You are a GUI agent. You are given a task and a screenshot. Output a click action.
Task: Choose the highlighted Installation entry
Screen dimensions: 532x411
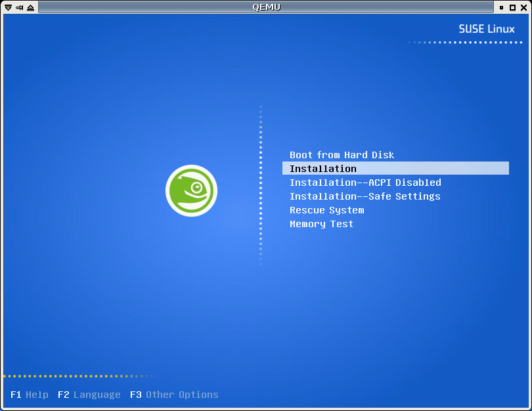click(322, 169)
